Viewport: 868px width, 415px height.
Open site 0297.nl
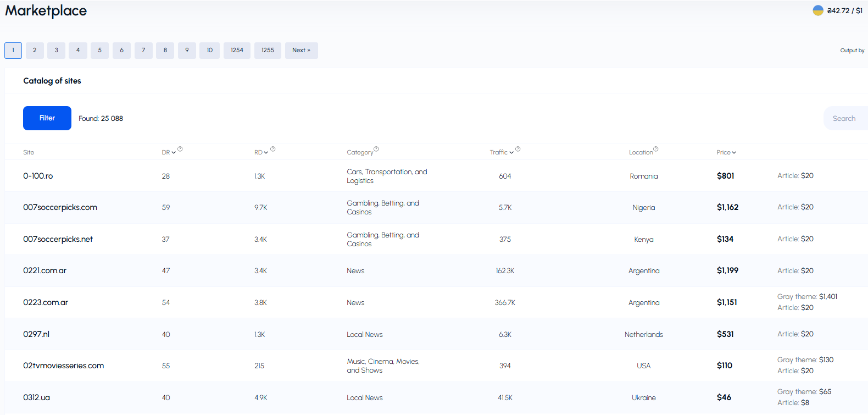[x=36, y=334]
